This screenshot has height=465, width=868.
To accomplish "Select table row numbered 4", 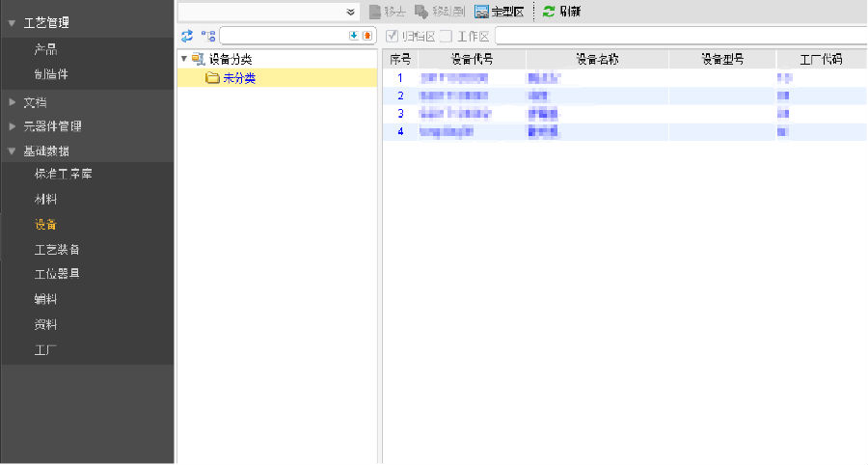I will (x=625, y=132).
